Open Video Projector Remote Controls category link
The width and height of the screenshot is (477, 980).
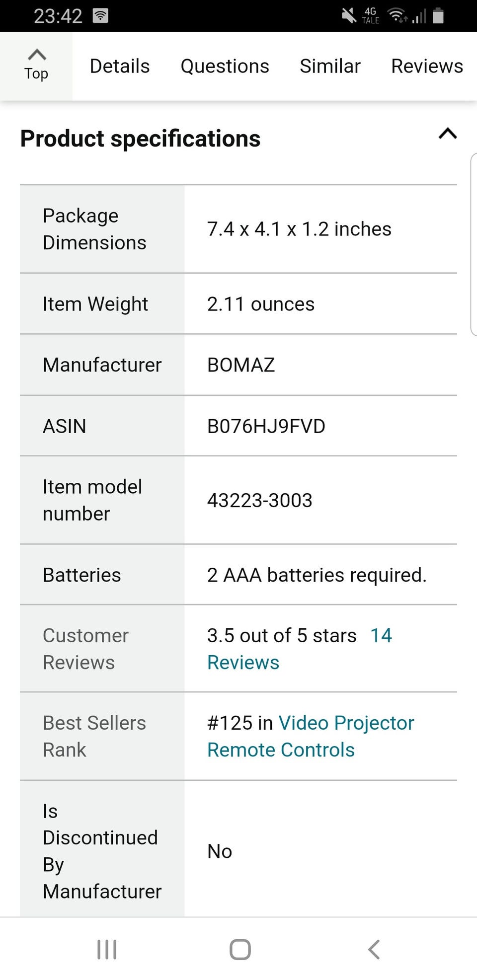[x=310, y=736]
